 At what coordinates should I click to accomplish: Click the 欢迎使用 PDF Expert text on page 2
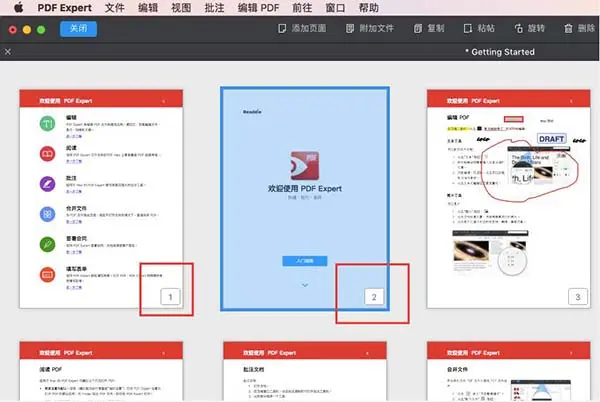pos(305,188)
